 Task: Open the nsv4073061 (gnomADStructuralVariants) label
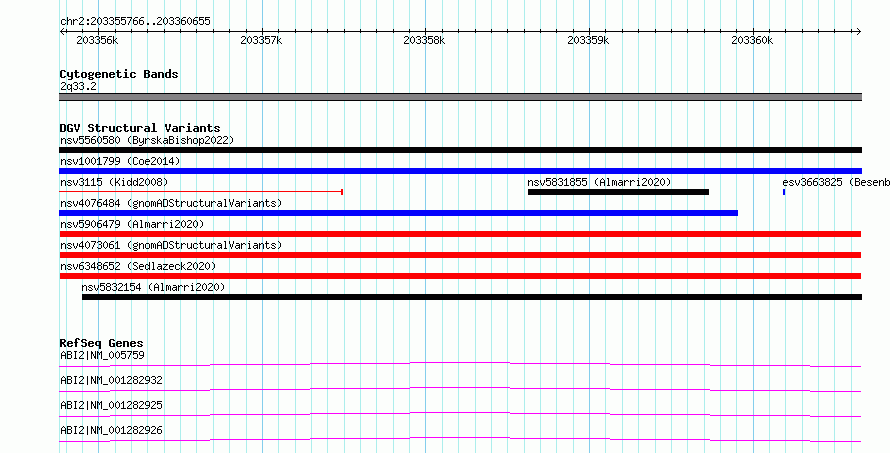click(x=171, y=245)
